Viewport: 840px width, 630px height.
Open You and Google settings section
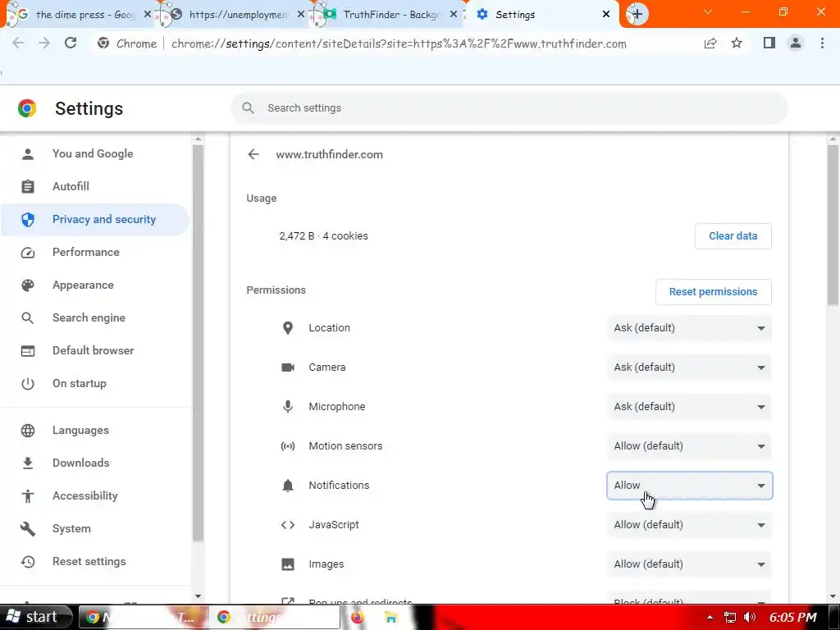(x=95, y=153)
